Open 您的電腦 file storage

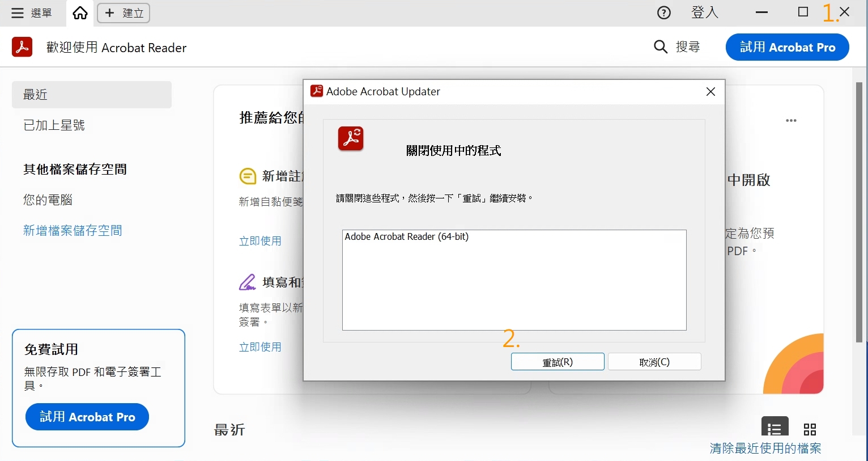tap(48, 200)
